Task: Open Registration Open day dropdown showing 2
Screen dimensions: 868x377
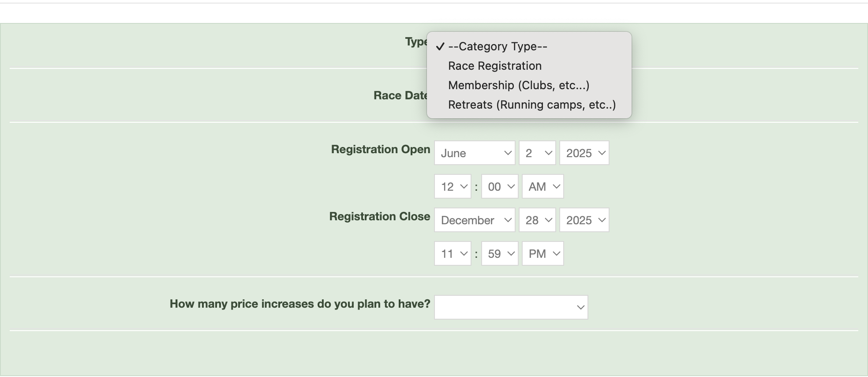Action: point(537,153)
